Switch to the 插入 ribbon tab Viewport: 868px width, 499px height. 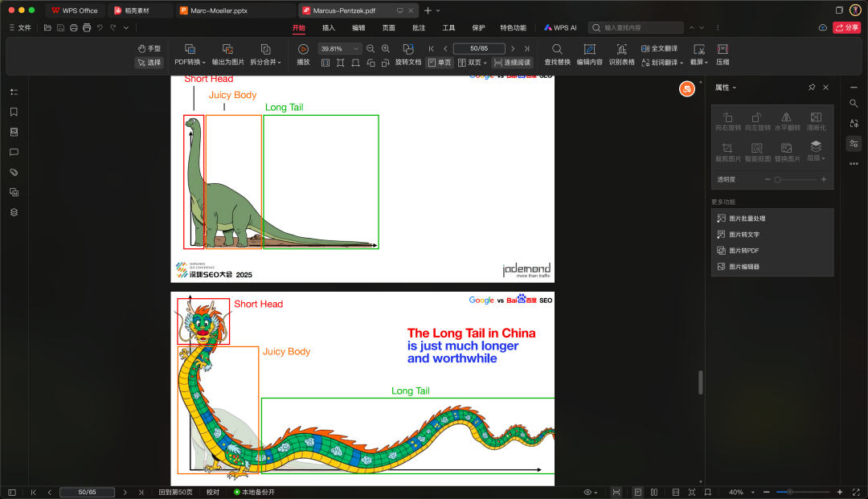pyautogui.click(x=328, y=27)
